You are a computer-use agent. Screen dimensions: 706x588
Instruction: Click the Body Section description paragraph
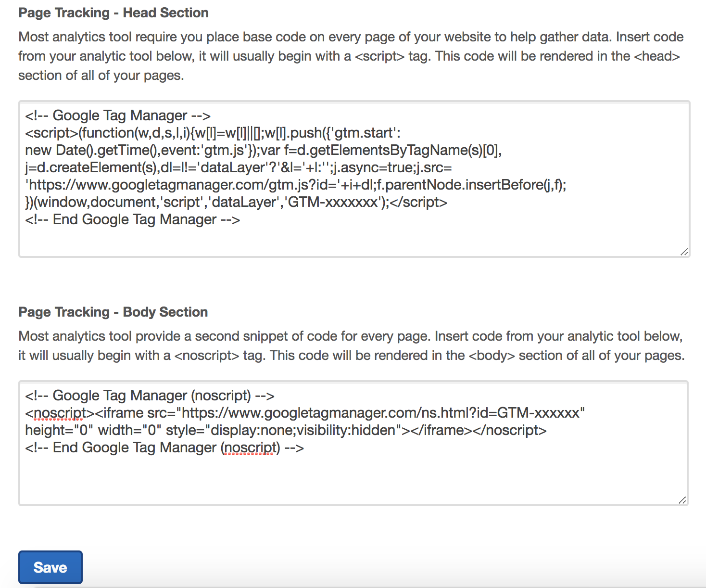[352, 346]
